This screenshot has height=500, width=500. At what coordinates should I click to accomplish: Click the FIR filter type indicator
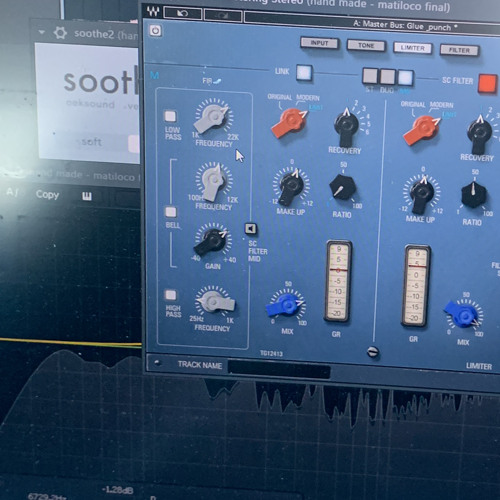[212, 81]
